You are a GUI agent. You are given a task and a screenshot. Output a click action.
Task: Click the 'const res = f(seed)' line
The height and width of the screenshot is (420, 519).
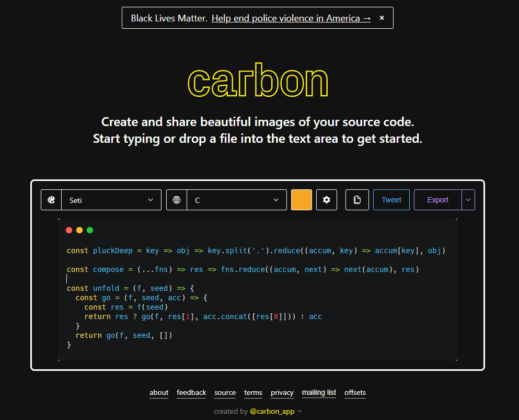click(x=126, y=308)
